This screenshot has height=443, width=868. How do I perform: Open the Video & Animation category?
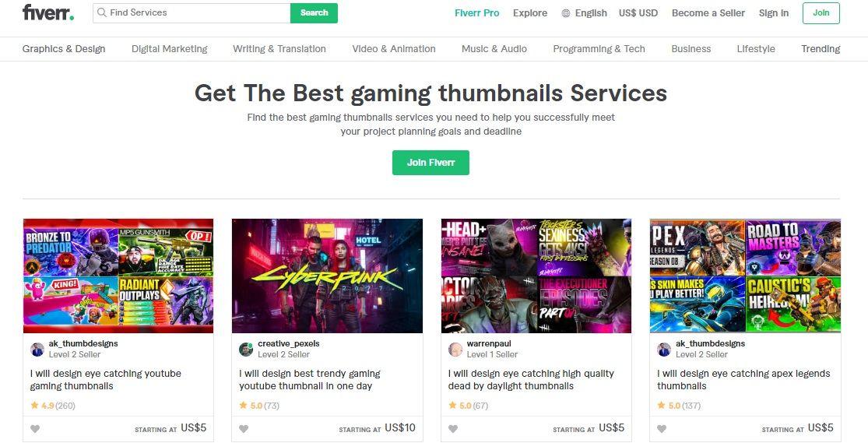pyautogui.click(x=394, y=49)
